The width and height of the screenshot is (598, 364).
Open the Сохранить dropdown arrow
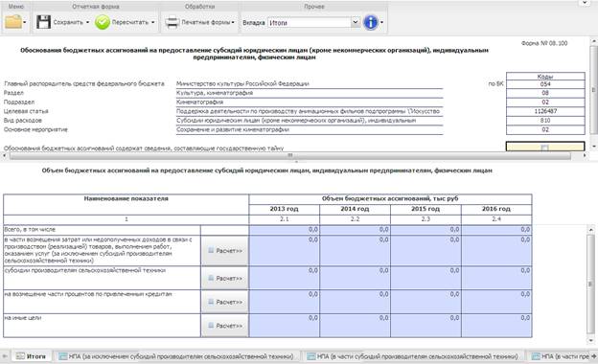click(87, 22)
